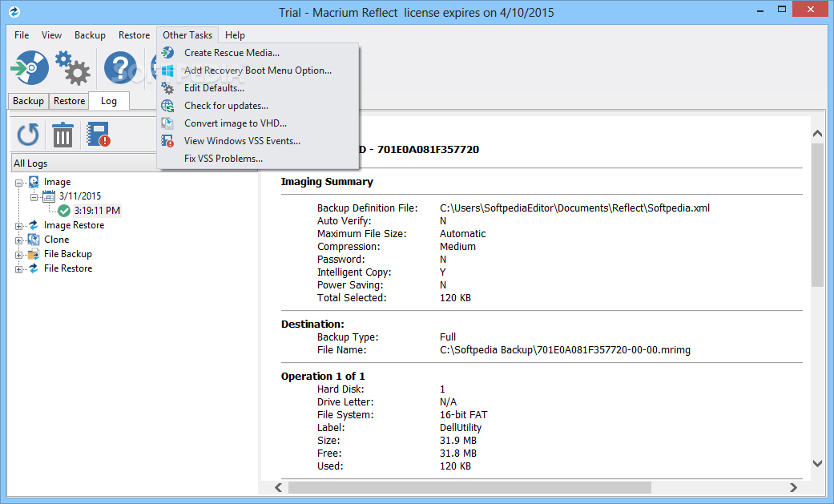Select the 3:19:11 PM log entry

[97, 211]
